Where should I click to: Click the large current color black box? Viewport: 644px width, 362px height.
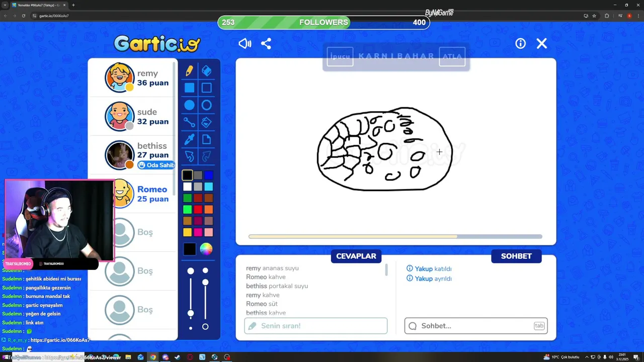189,249
